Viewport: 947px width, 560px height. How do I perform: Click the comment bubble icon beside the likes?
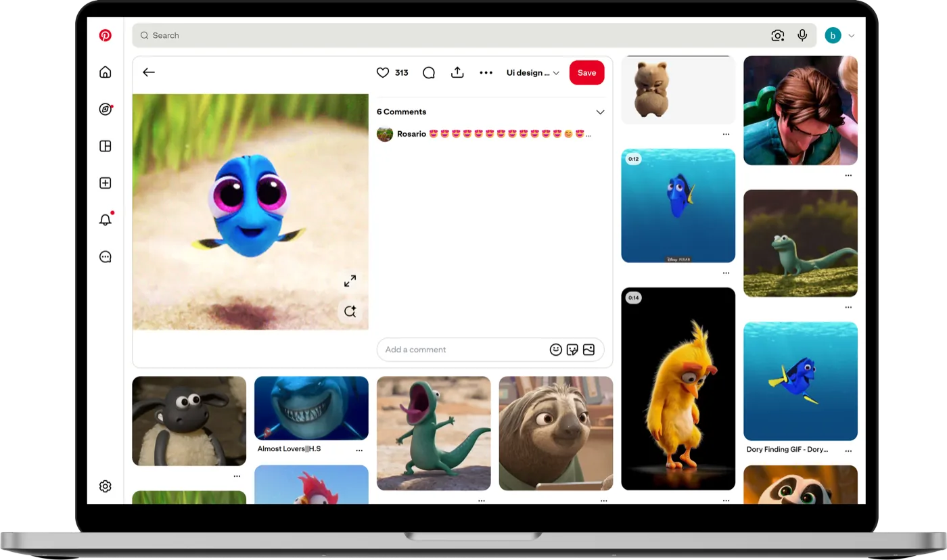429,72
